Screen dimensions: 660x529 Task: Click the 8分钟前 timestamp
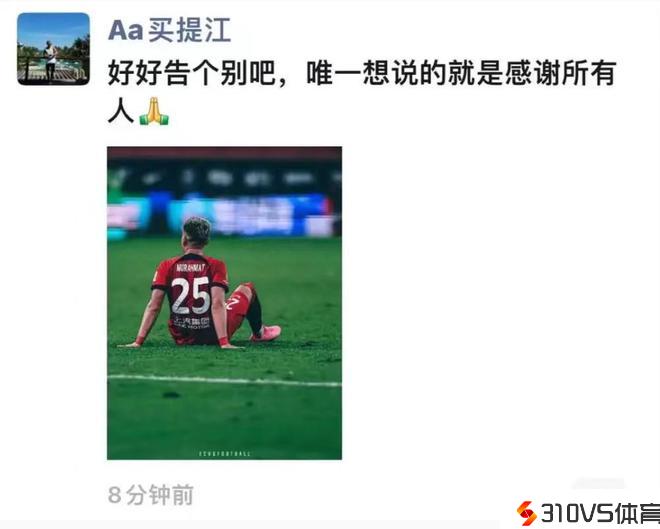pos(151,495)
